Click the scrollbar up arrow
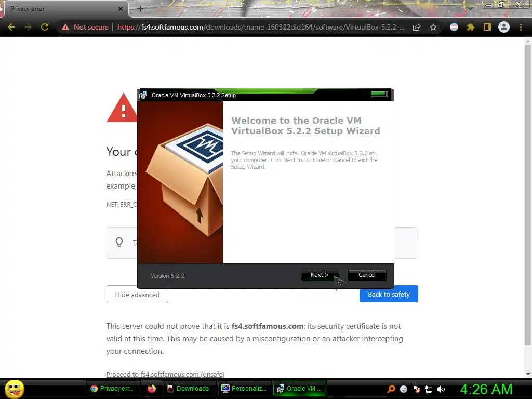The height and width of the screenshot is (399, 532). (528, 41)
